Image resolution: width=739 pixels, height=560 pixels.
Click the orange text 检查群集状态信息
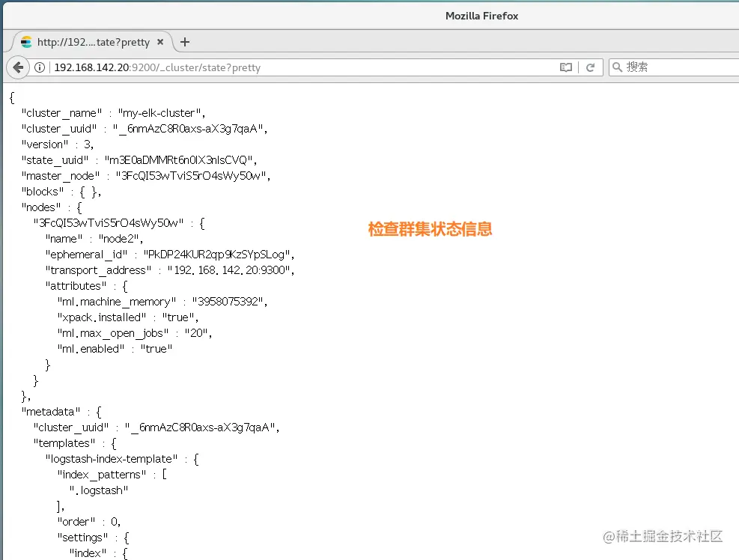click(429, 229)
